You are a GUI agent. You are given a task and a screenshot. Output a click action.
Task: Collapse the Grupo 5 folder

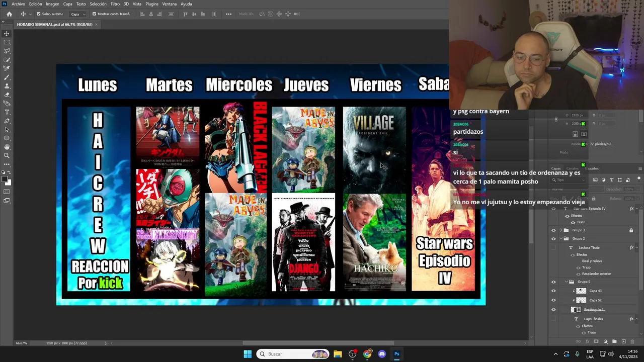[566, 282]
